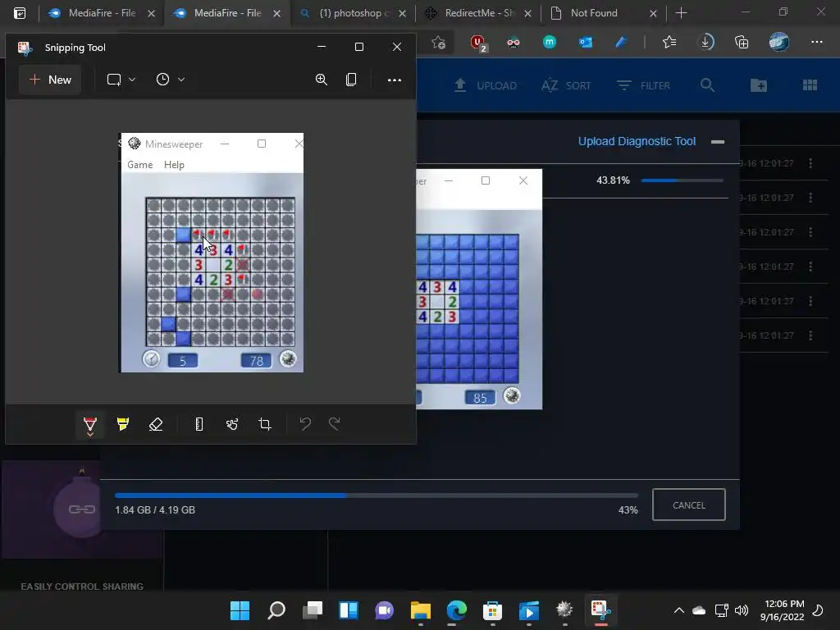
Task: Open Microsoft Store from taskbar
Action: 492,610
